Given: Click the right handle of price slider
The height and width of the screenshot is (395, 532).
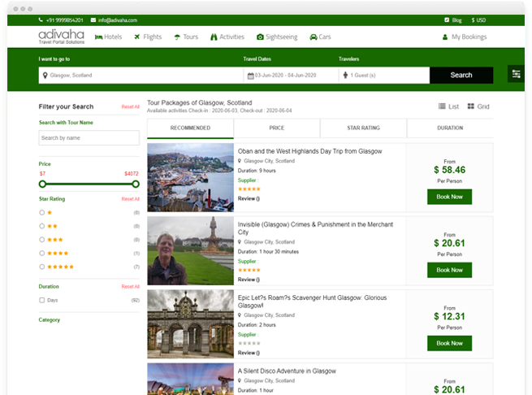Looking at the screenshot, I should point(136,184).
